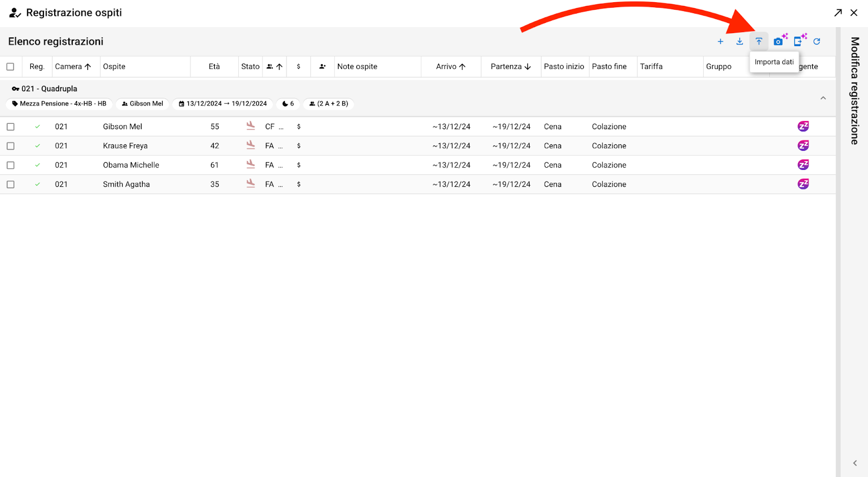Click the download export icon in toolbar

pyautogui.click(x=739, y=41)
